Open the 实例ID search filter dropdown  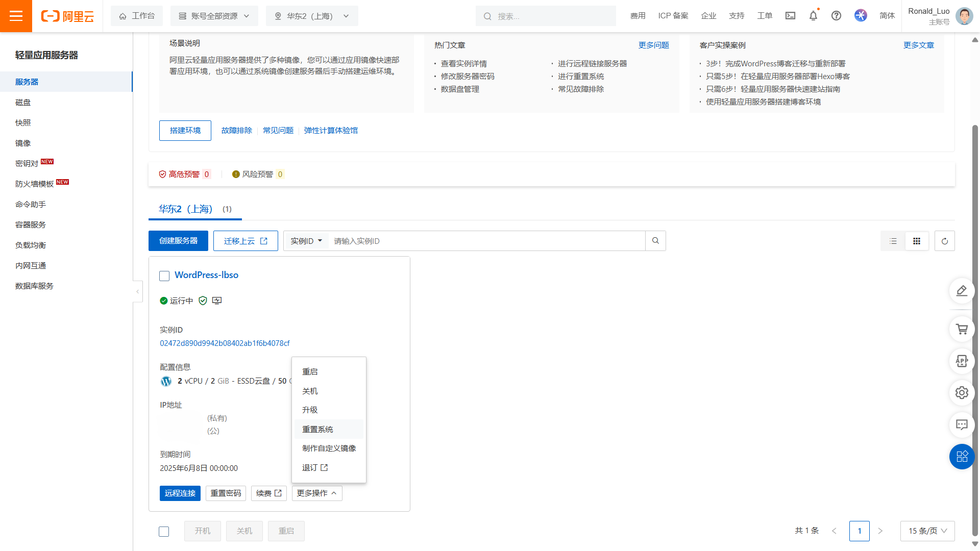[x=306, y=241]
